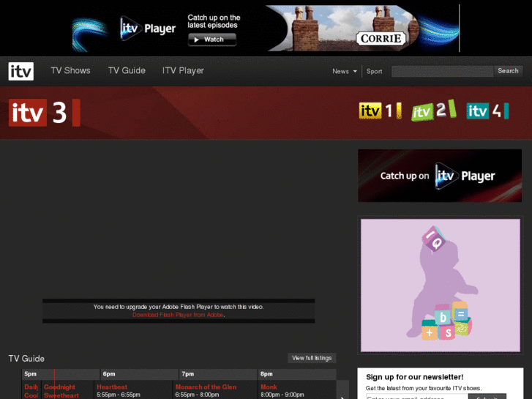Open the ITV1 channel logo
Image resolution: width=532 pixels, height=399 pixels.
381,111
